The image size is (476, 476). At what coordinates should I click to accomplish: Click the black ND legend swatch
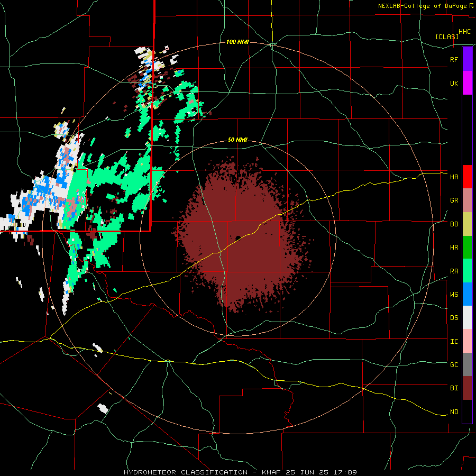(x=467, y=411)
